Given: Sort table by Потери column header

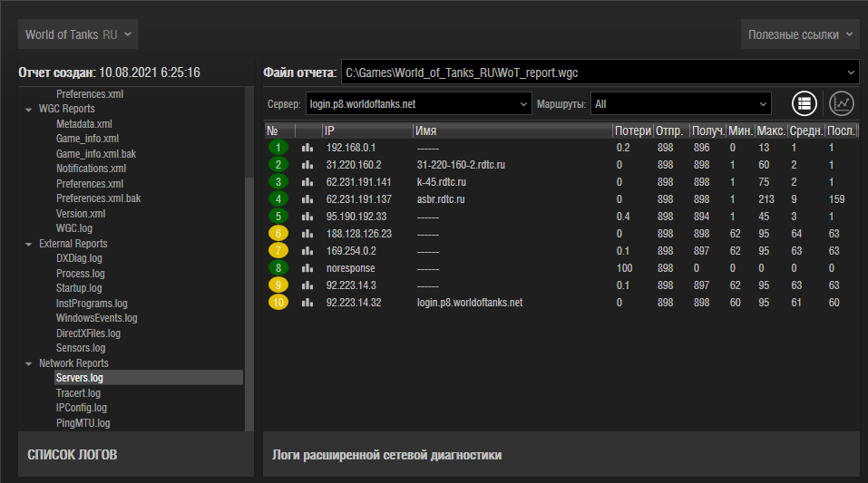Looking at the screenshot, I should 632,131.
